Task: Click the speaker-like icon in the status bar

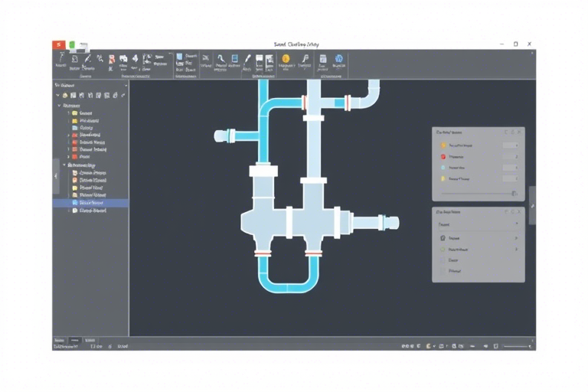Action: 485,346
